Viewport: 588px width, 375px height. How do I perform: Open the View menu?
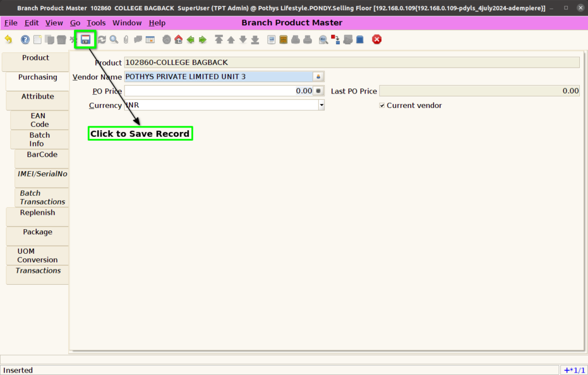pos(54,23)
